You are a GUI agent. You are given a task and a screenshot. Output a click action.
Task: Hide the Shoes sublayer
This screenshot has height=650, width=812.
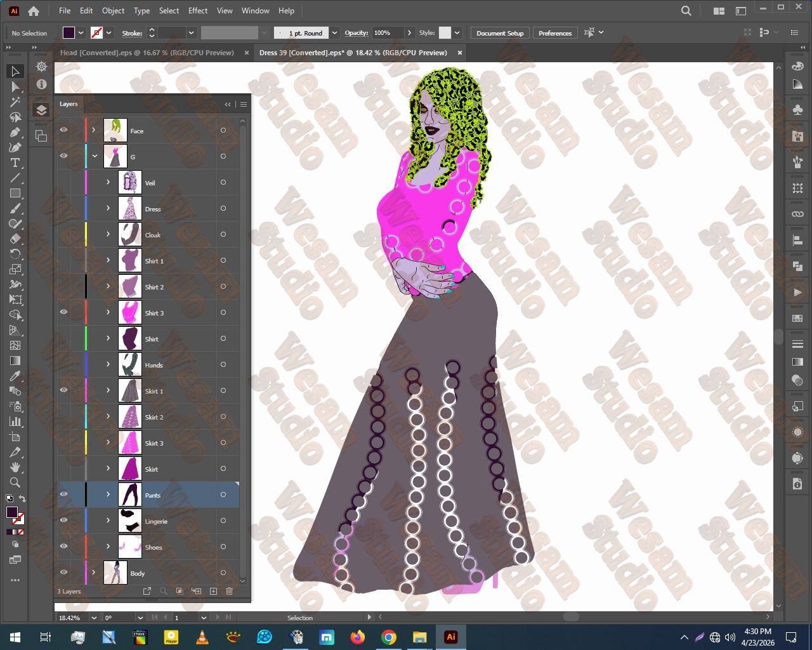point(63,547)
